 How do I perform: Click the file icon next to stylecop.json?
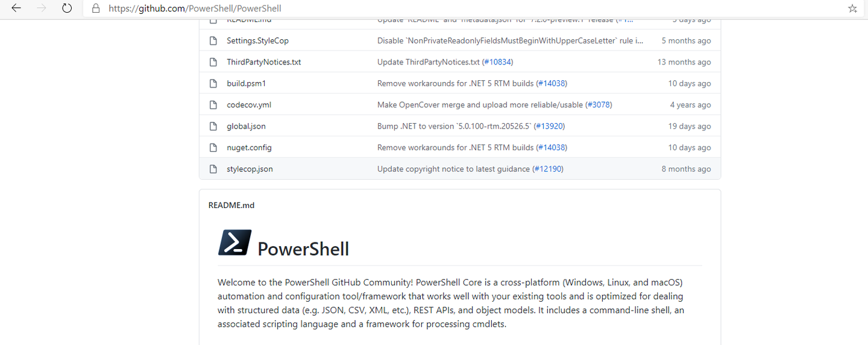213,169
